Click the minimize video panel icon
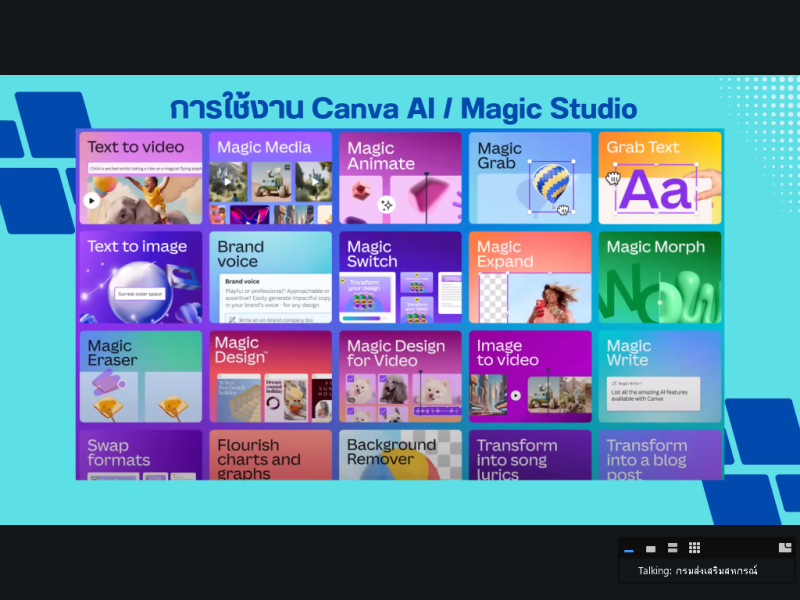Screen dimensions: 800x600 629,549
